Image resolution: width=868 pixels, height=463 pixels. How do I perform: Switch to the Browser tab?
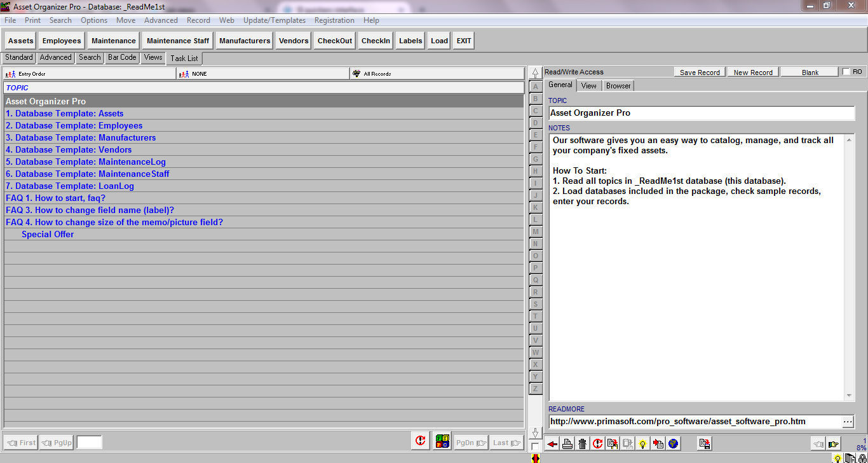[618, 85]
